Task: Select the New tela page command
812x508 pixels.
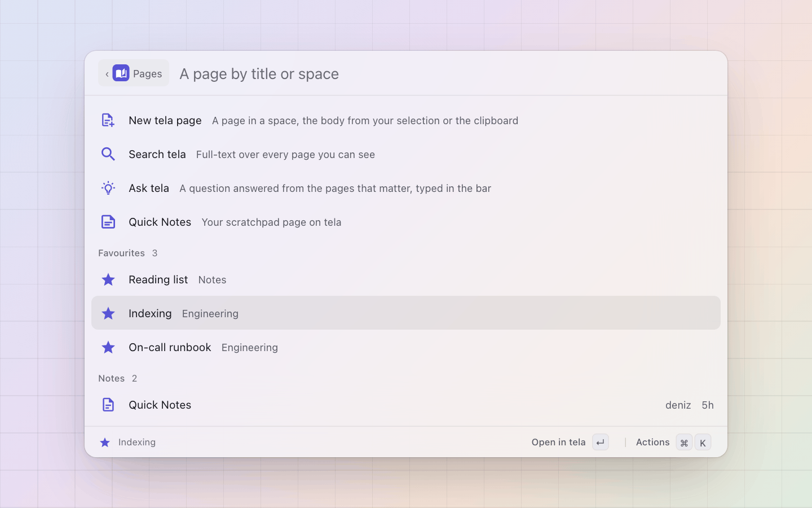Action: coord(406,120)
